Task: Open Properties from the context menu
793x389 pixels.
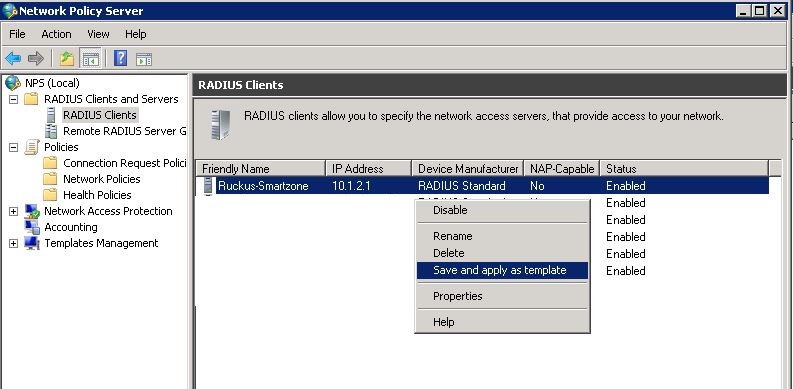Action: [x=502, y=296]
